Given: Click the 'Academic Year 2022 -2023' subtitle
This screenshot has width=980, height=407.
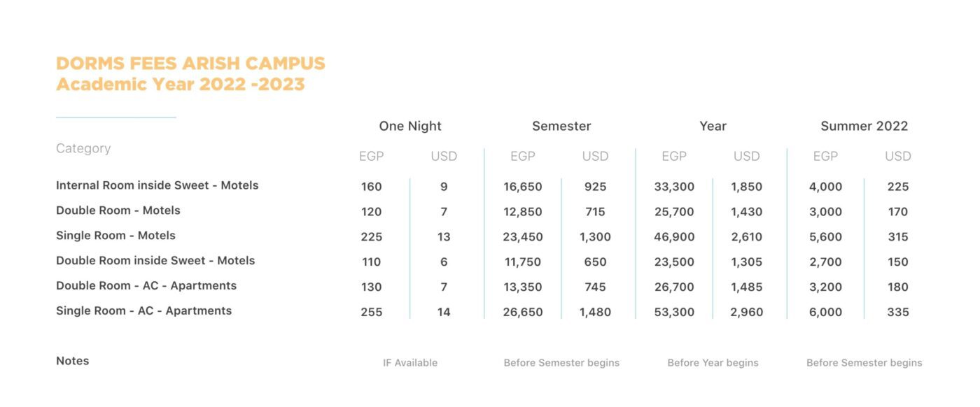Looking at the screenshot, I should tap(181, 85).
